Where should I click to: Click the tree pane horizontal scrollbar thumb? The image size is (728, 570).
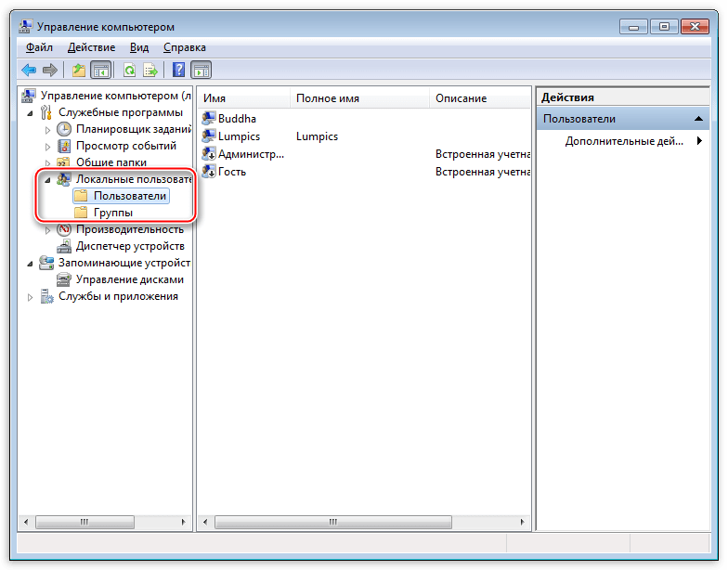(x=84, y=522)
